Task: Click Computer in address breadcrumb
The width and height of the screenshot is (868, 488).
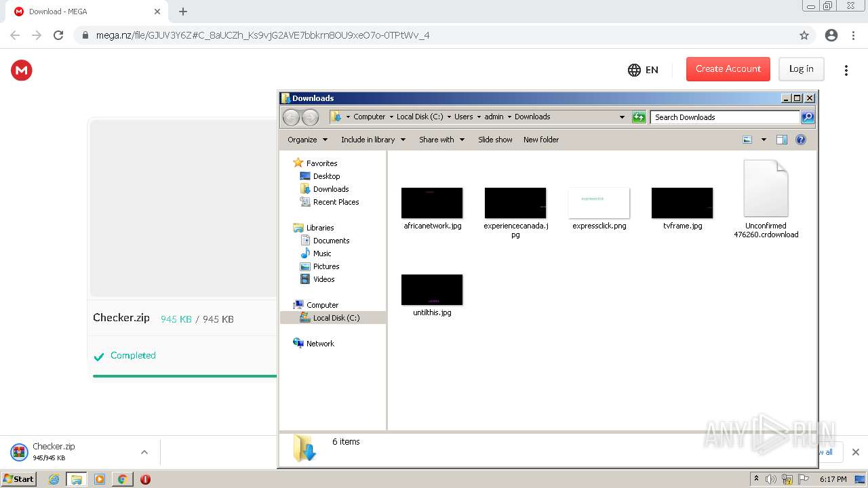Action: (x=369, y=117)
